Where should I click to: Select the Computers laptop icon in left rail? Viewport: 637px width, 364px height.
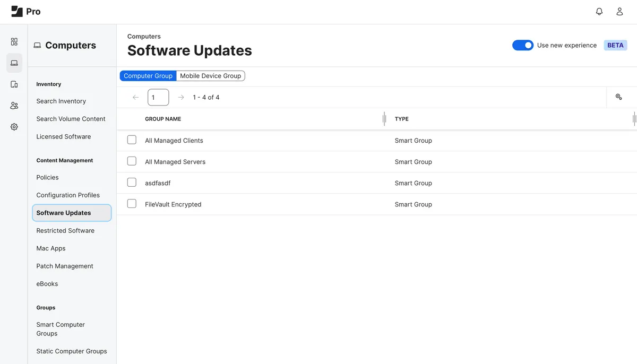(14, 63)
